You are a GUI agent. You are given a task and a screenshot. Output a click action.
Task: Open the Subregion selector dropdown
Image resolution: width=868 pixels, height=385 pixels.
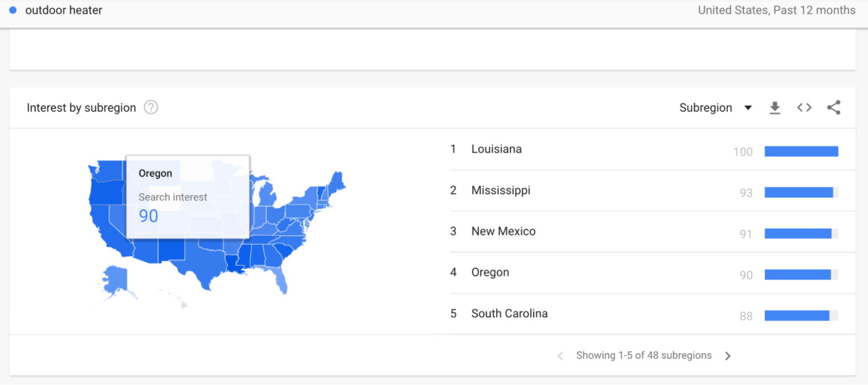[x=706, y=107]
